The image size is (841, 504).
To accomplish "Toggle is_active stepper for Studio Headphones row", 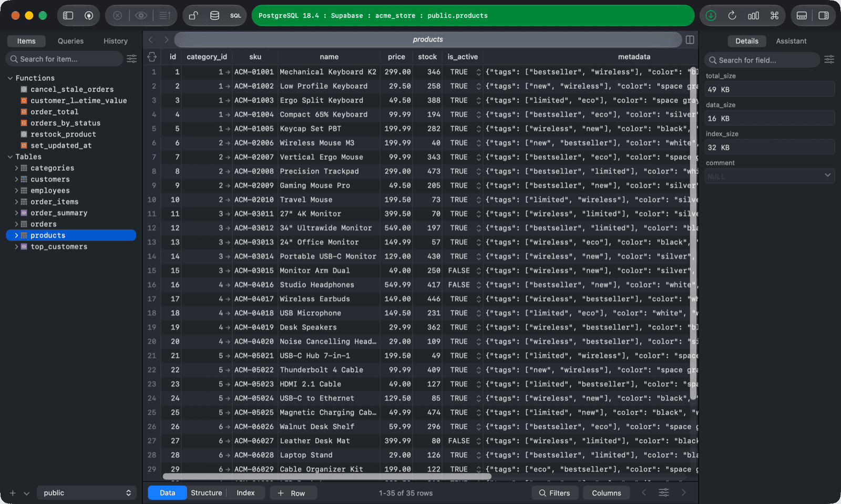I will coord(478,285).
